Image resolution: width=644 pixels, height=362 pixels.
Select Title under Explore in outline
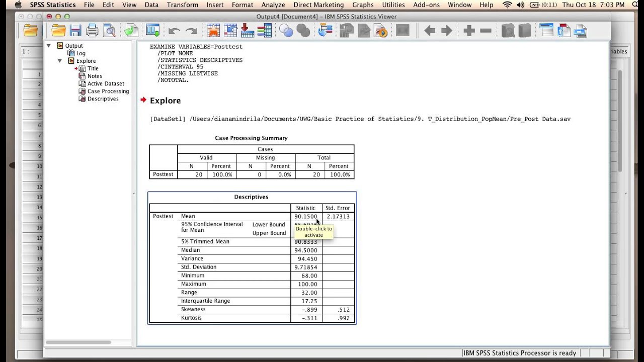tap(93, 68)
